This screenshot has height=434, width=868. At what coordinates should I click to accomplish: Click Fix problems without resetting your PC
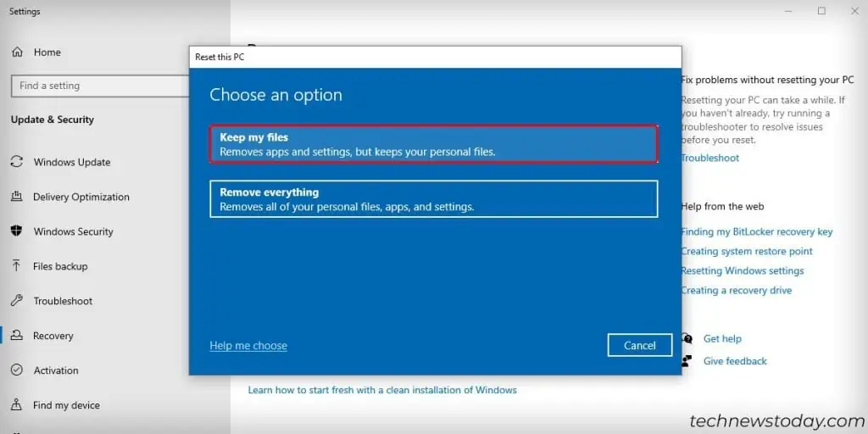tap(767, 80)
